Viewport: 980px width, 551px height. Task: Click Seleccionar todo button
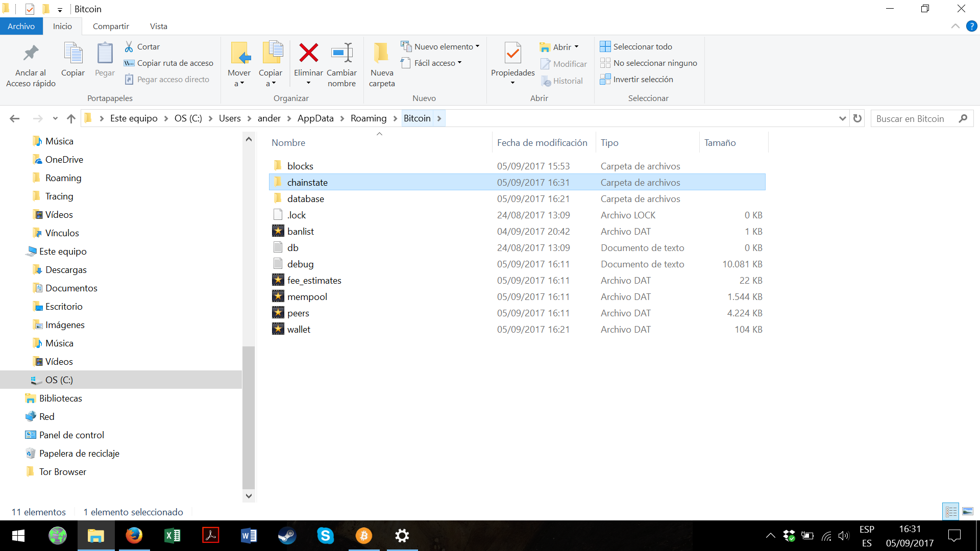coord(642,46)
